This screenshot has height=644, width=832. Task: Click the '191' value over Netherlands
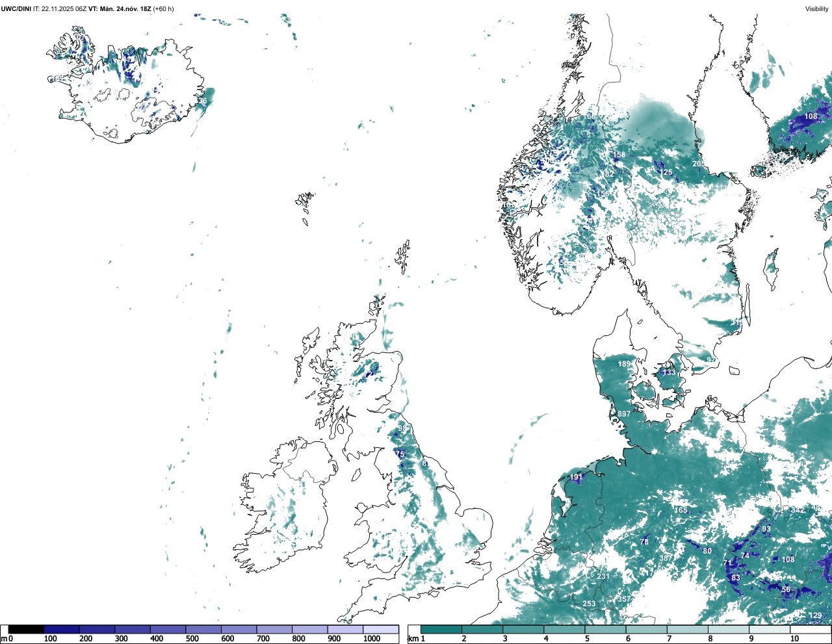[577, 477]
